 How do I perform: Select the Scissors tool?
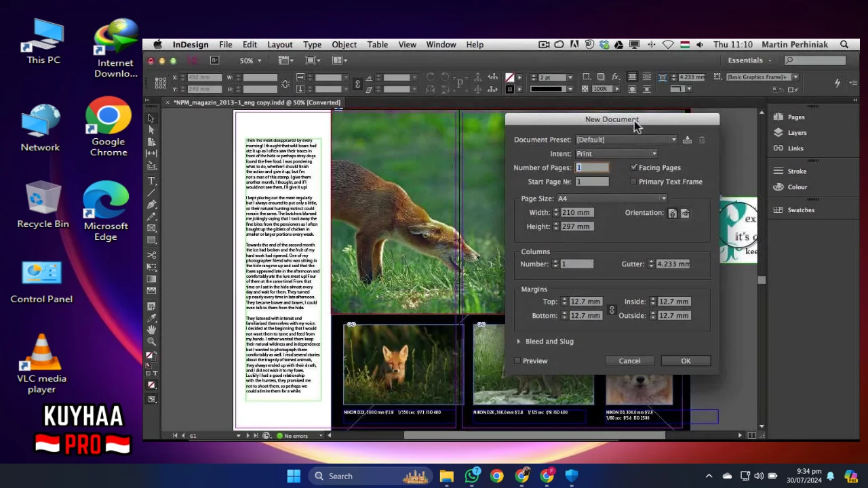tap(151, 255)
